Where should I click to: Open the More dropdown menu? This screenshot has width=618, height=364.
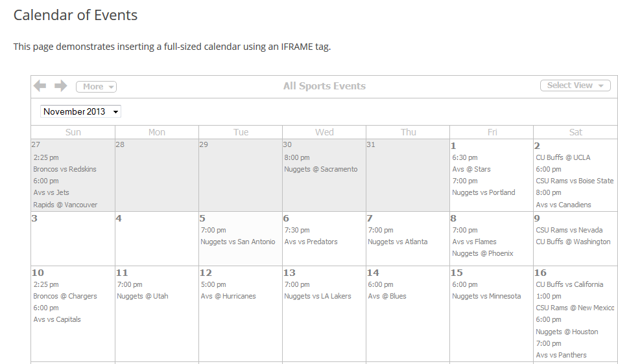point(96,87)
